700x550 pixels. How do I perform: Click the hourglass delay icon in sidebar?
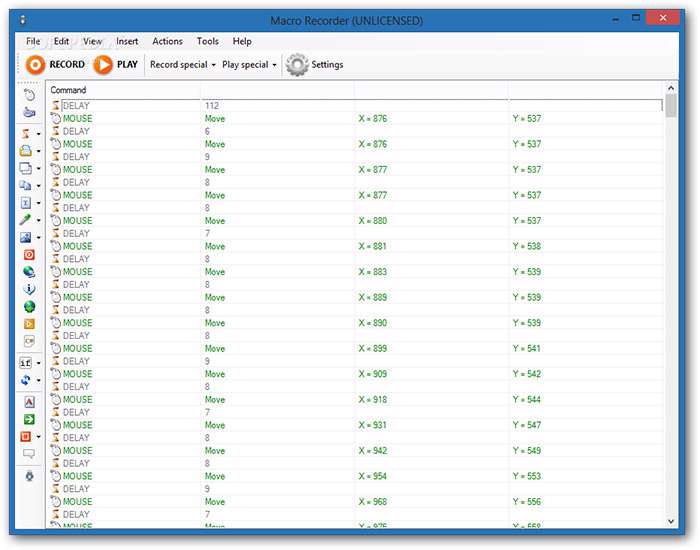[27, 133]
